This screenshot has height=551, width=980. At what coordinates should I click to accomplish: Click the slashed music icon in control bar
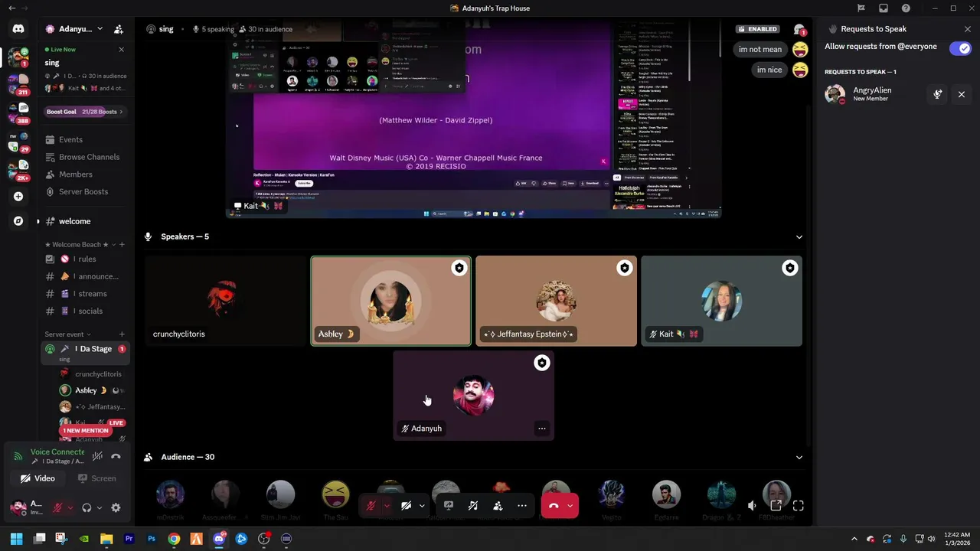[x=473, y=506]
